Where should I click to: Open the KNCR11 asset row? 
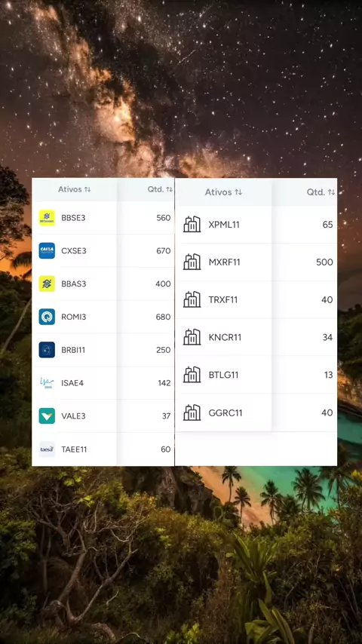[256, 337]
